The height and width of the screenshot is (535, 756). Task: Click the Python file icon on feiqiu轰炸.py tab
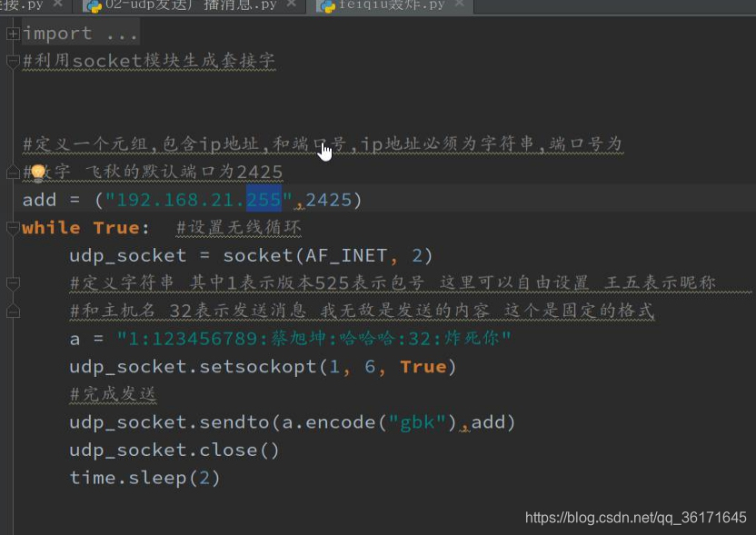pos(328,6)
